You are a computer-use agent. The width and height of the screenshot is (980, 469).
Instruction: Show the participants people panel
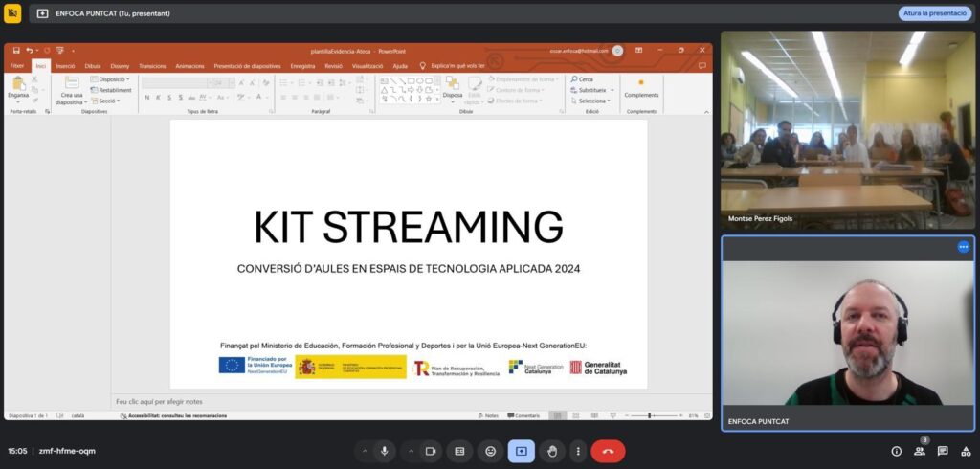(919, 451)
